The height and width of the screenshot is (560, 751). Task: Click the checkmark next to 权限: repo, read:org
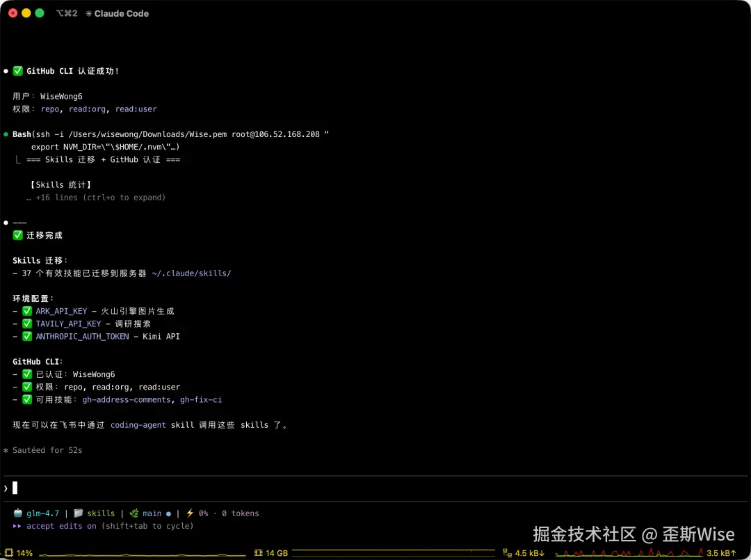(x=27, y=387)
